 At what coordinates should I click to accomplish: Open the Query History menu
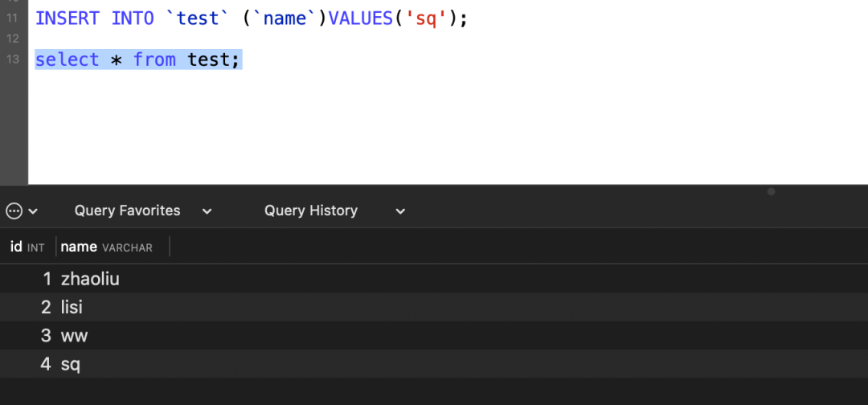coord(310,211)
